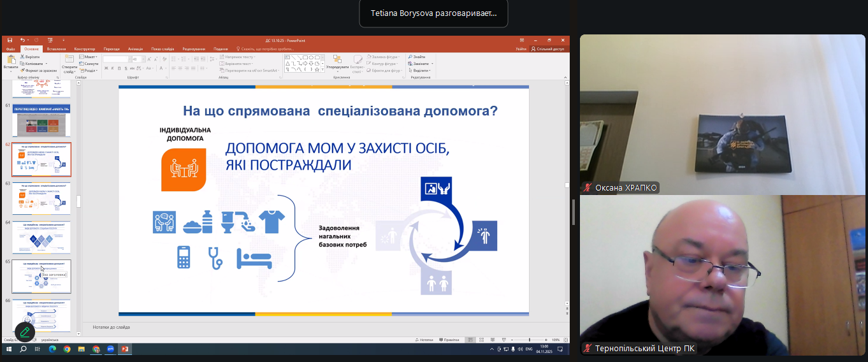Click the Спільний доступ share button

coord(548,49)
